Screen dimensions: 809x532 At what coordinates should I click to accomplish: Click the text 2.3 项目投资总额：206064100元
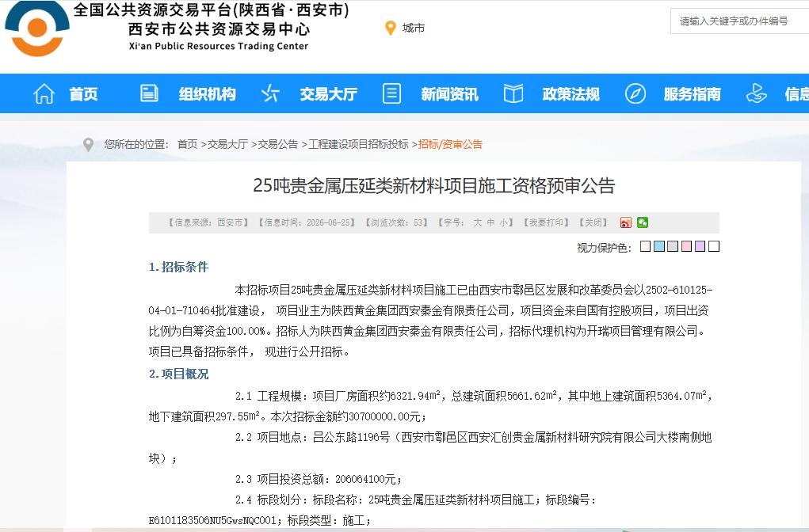click(319, 479)
